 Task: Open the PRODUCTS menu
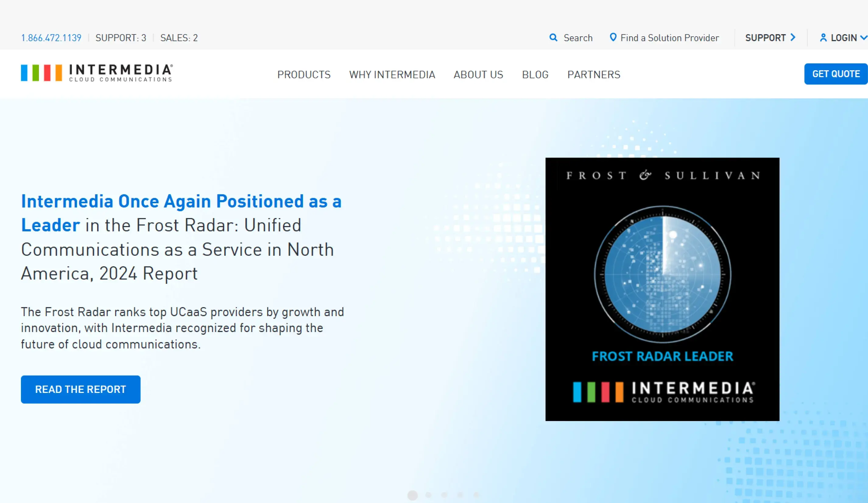pyautogui.click(x=304, y=74)
